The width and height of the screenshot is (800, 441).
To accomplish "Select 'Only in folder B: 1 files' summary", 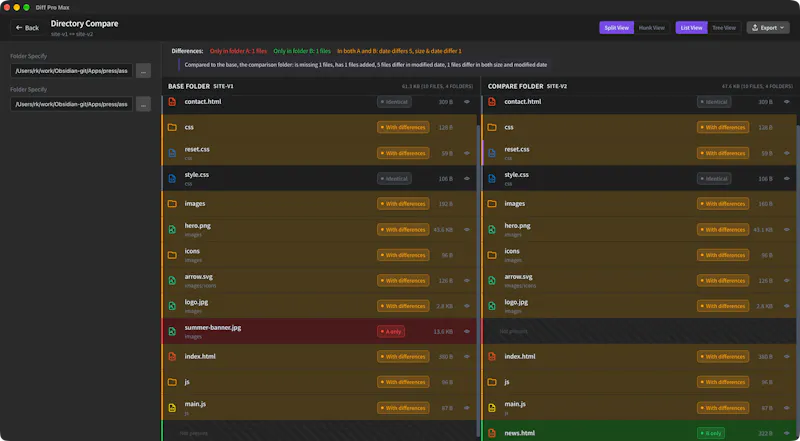I will (302, 51).
